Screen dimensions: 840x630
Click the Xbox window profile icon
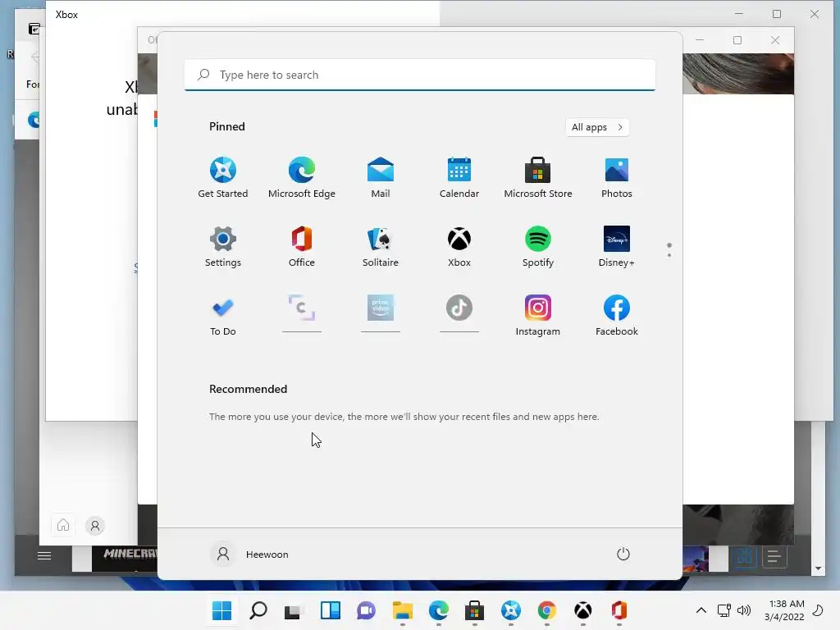95,526
